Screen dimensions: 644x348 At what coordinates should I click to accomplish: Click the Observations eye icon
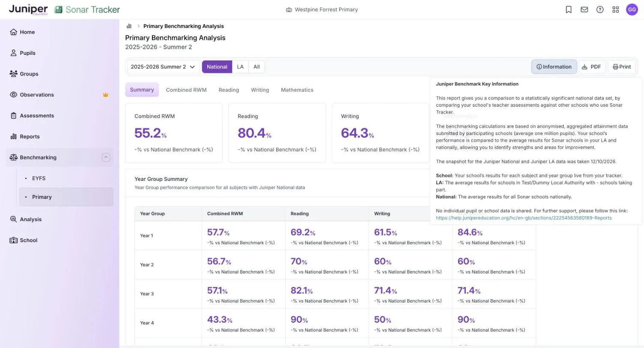click(x=13, y=95)
